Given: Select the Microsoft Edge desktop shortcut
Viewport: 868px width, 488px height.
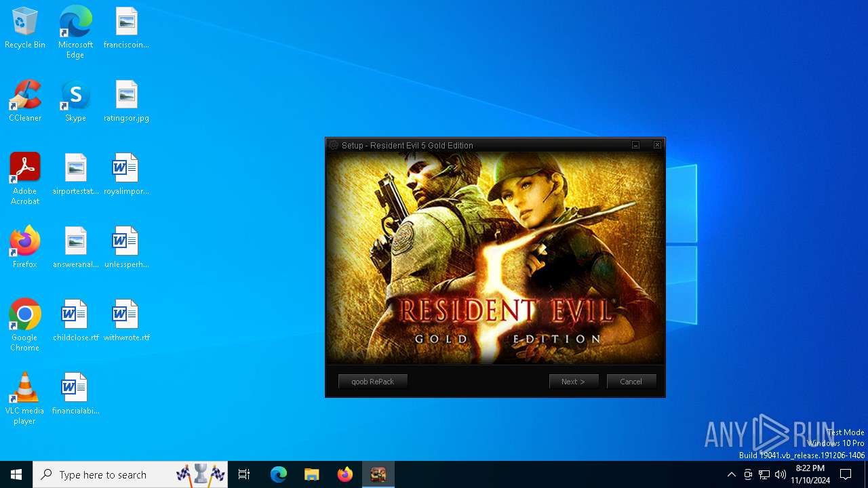Looking at the screenshot, I should (75, 33).
